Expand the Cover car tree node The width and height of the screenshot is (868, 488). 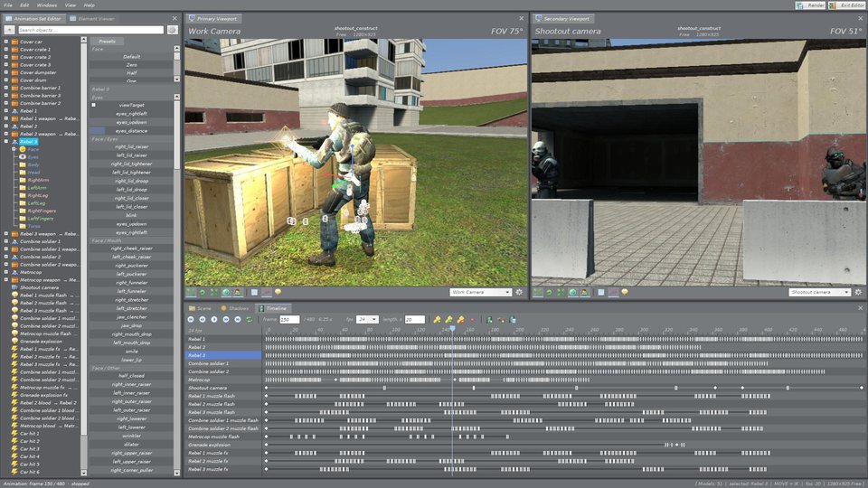[6, 42]
